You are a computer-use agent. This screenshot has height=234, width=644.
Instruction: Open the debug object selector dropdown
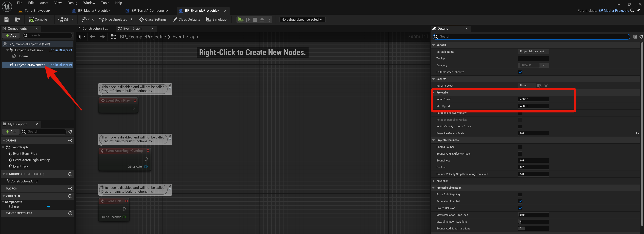[302, 19]
